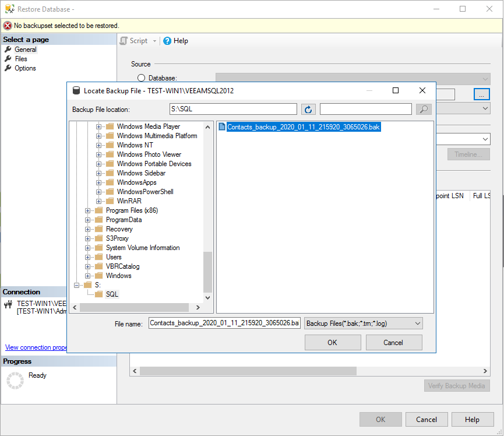Select the Contacts_backup .bak file

pos(304,126)
